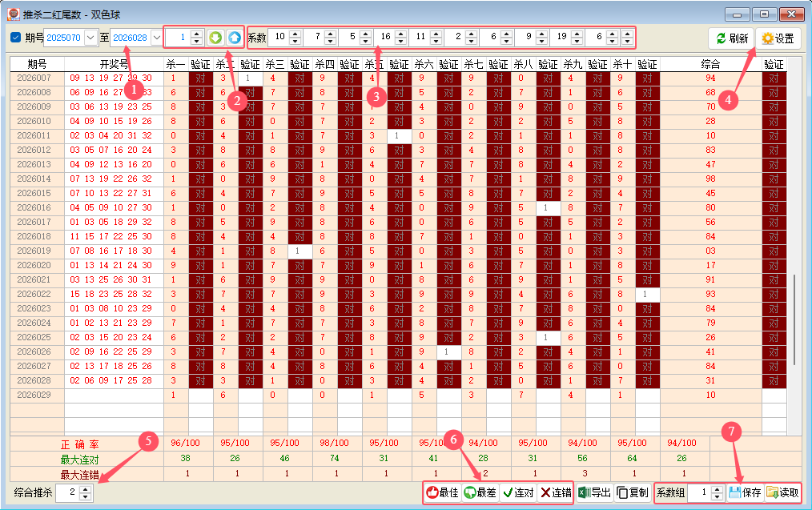Click the 复制 copy button

pos(633,492)
